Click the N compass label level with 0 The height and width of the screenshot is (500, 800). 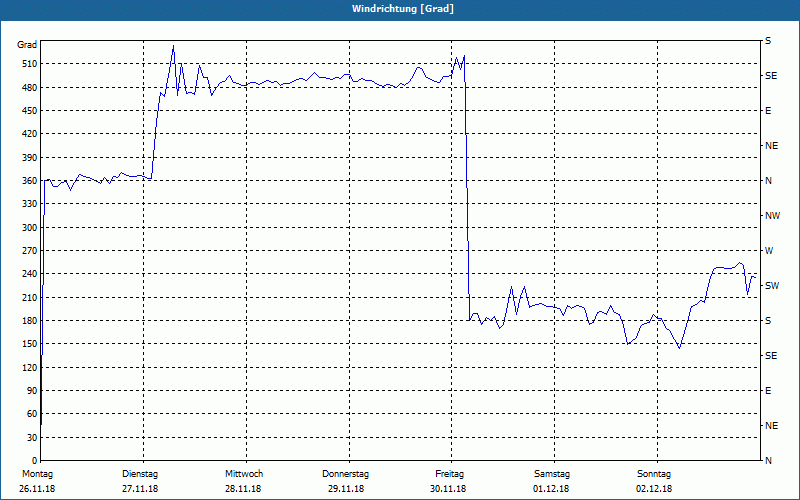pos(768,461)
